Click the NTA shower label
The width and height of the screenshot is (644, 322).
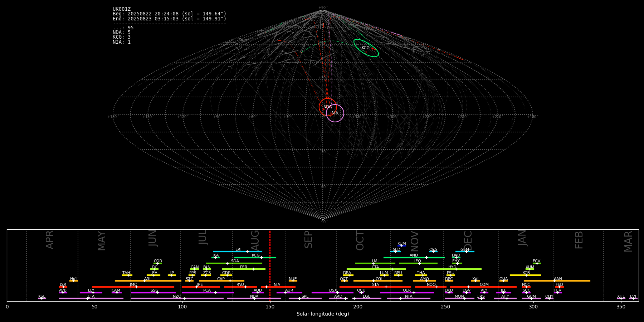pos(409,297)
